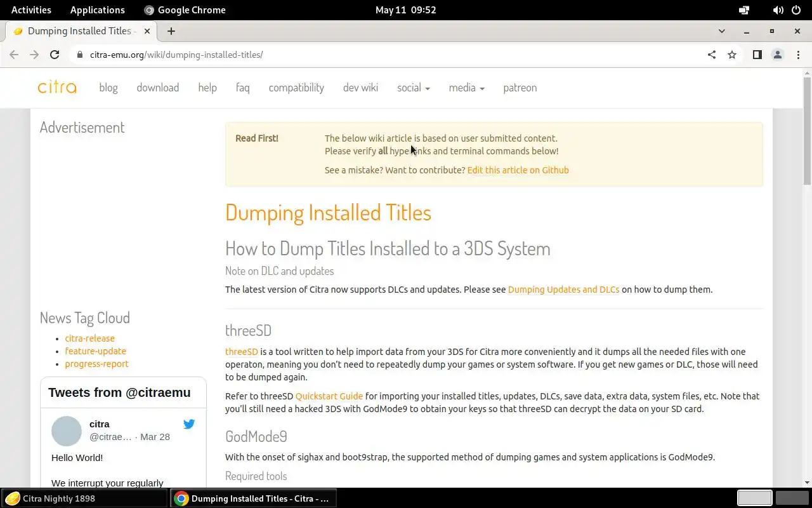Click the power icon in the top bar

[x=796, y=10]
